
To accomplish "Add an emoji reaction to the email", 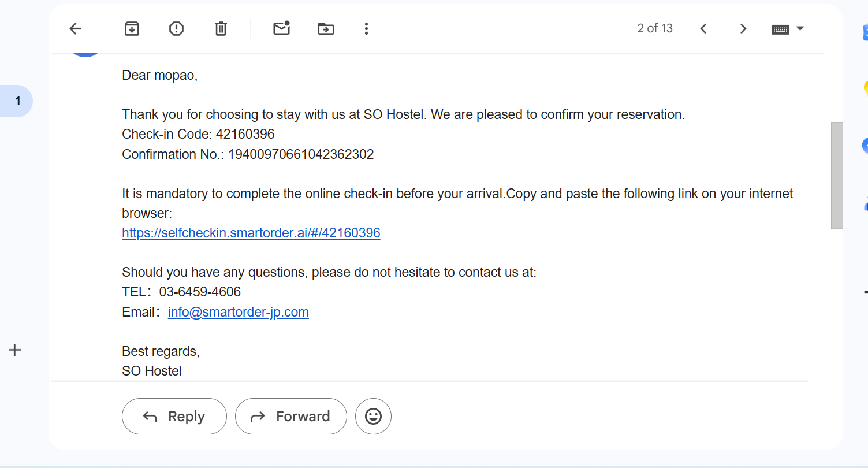I will (373, 416).
